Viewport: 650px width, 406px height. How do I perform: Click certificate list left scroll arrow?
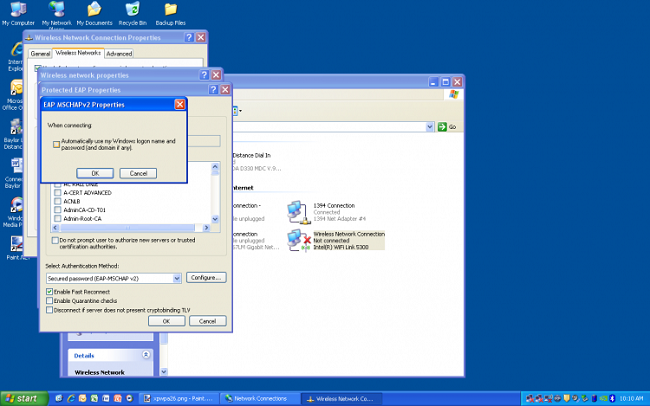tap(56, 228)
